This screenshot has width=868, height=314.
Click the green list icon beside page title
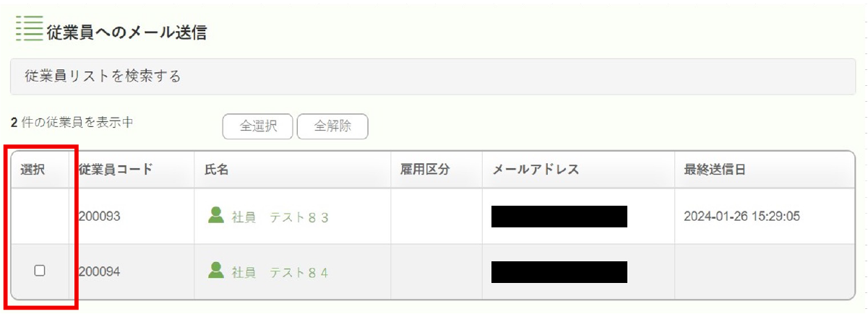click(29, 28)
